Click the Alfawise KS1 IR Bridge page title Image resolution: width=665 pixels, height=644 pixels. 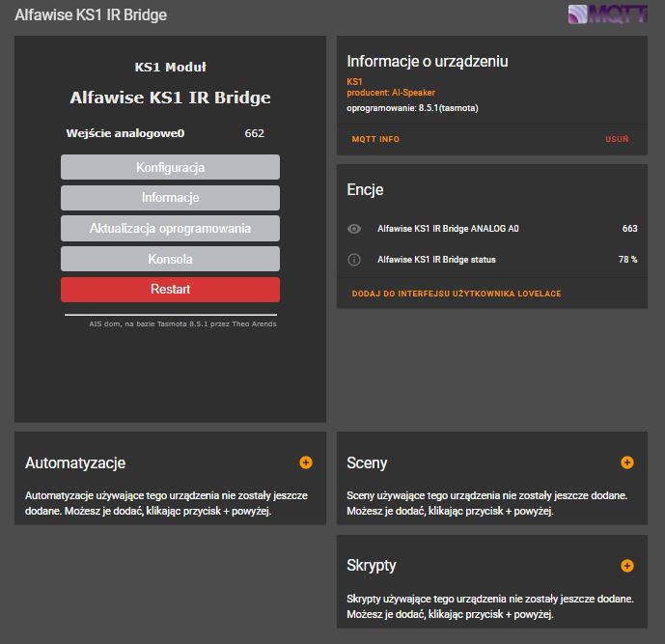(91, 14)
